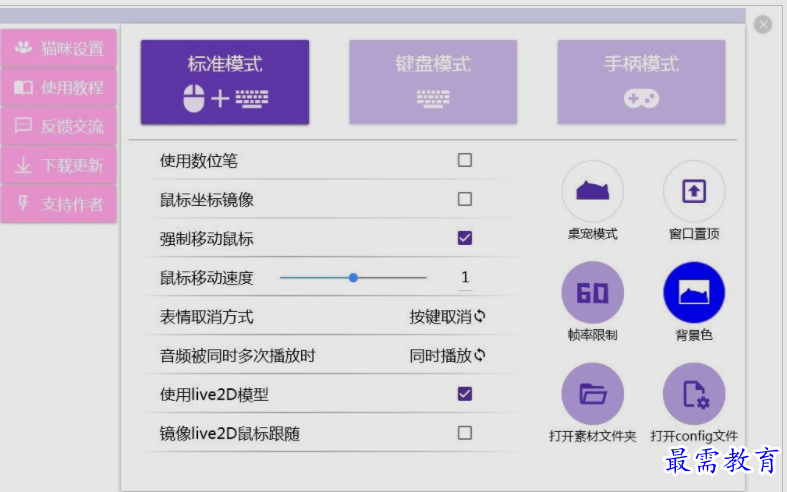Click the 表情取消方式 label text
The image size is (787, 492).
(x=207, y=317)
